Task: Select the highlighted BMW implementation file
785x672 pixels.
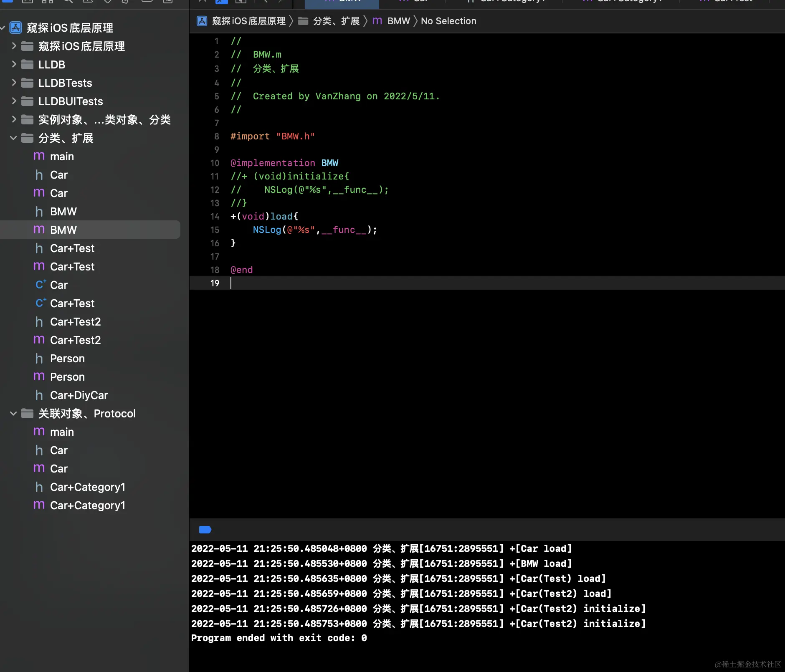Action: pyautogui.click(x=90, y=230)
